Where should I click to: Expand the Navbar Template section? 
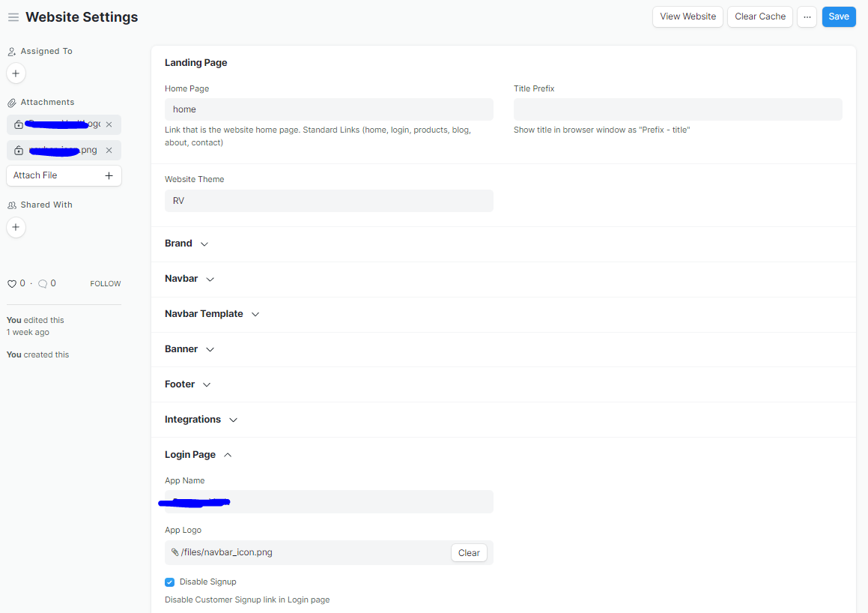(211, 314)
